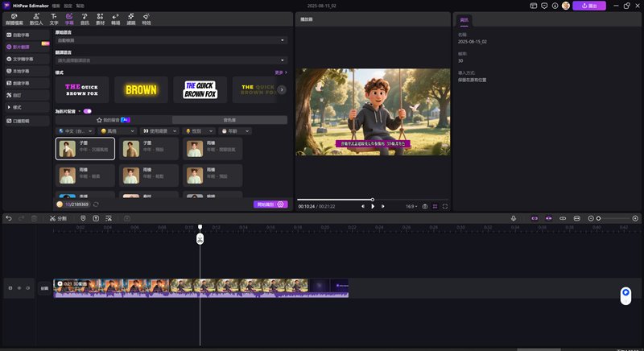Open the 翻譯語言 target language dropdown

171,60
